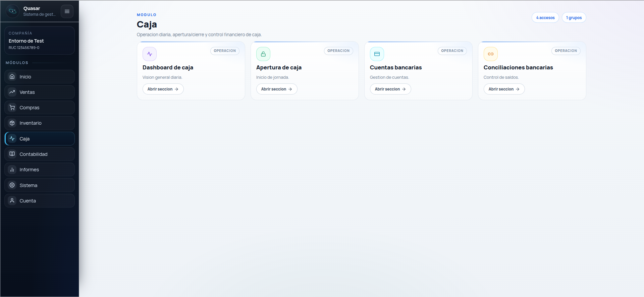Viewport: 644px width, 297px height.
Task: Click the OPERACION badge on Dashboard de caja
Action: [225, 51]
